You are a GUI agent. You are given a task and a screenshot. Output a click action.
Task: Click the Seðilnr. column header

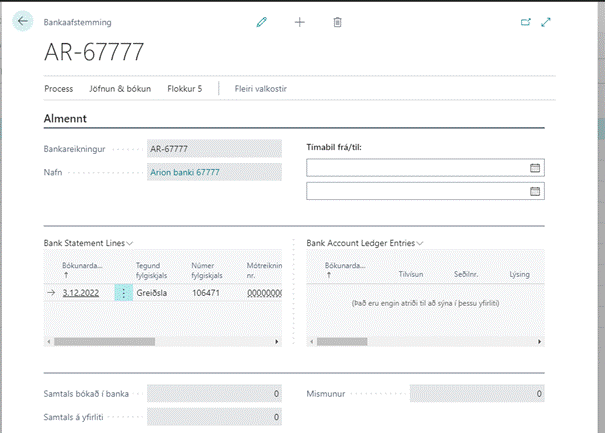466,274
